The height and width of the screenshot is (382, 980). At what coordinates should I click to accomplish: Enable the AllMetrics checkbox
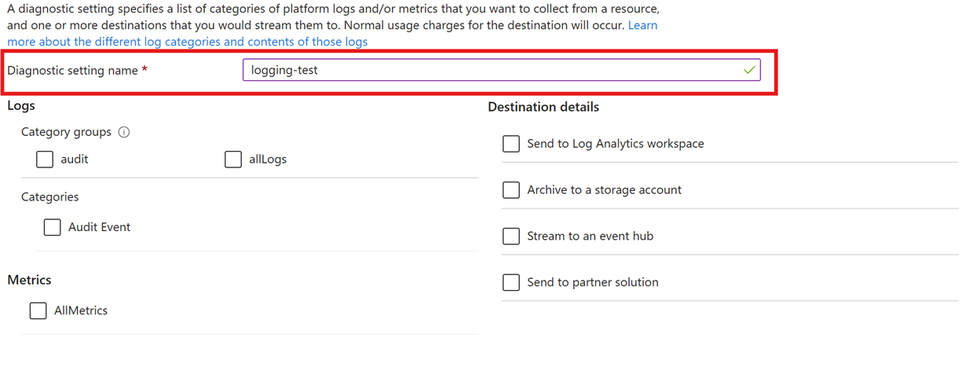pos(38,310)
